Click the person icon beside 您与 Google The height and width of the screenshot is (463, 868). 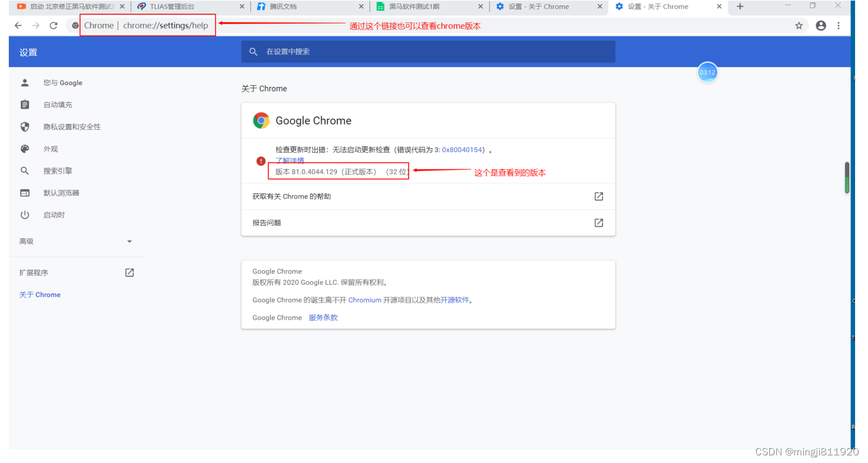coord(25,83)
